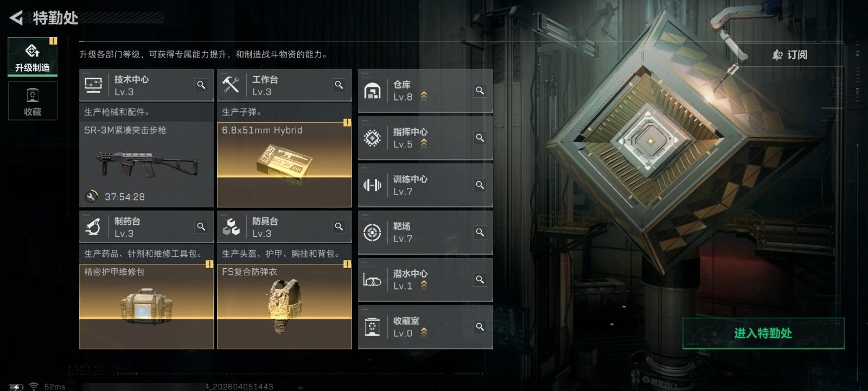Open the SR-3M紧凑突击步枪 production slot

tap(146, 165)
